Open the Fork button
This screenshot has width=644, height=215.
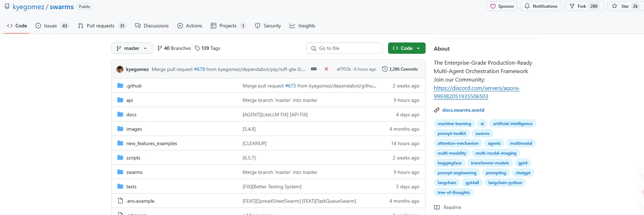pos(582,6)
